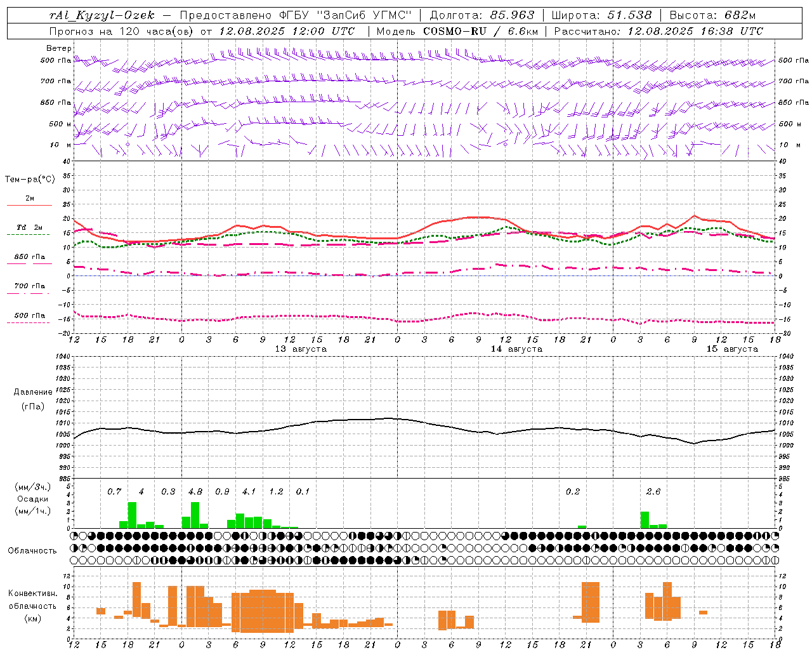Click the 2м temperature legend entry
The height and width of the screenshot is (650, 812).
tap(30, 198)
